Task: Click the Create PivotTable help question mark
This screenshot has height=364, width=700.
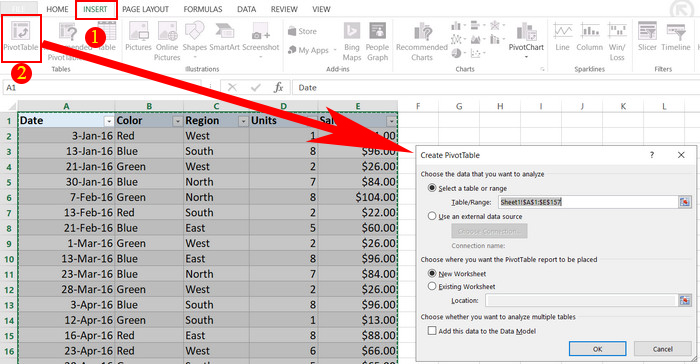Action: click(x=652, y=155)
